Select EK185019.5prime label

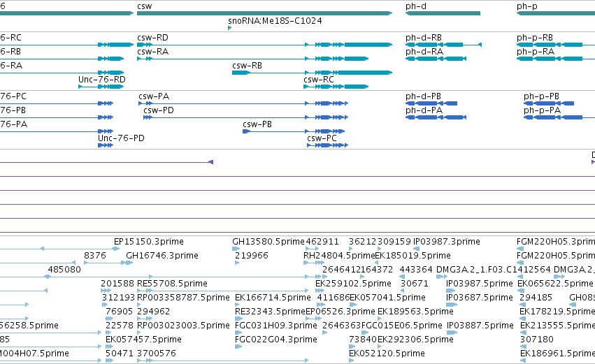point(413,256)
